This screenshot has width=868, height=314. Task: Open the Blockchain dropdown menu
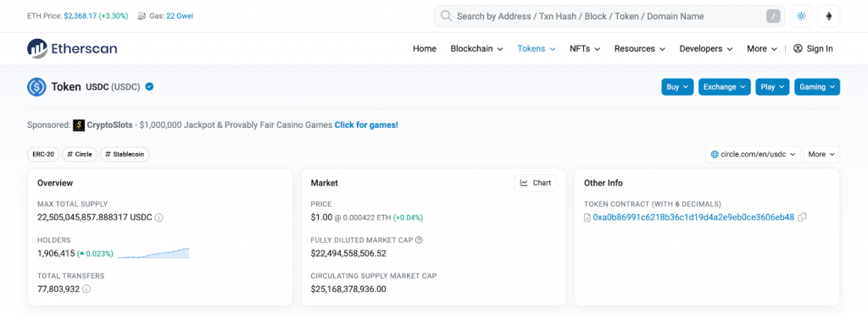pyautogui.click(x=476, y=48)
